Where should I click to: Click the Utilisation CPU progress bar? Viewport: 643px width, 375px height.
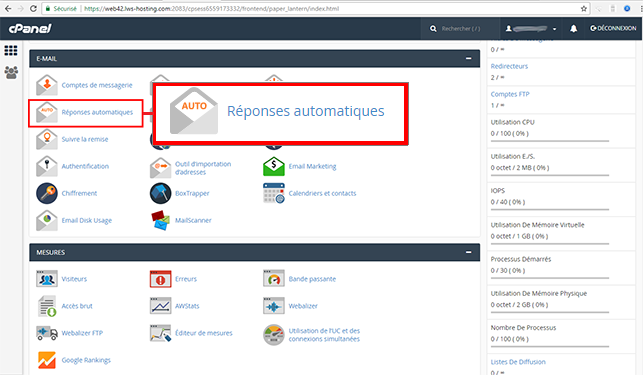[550, 141]
